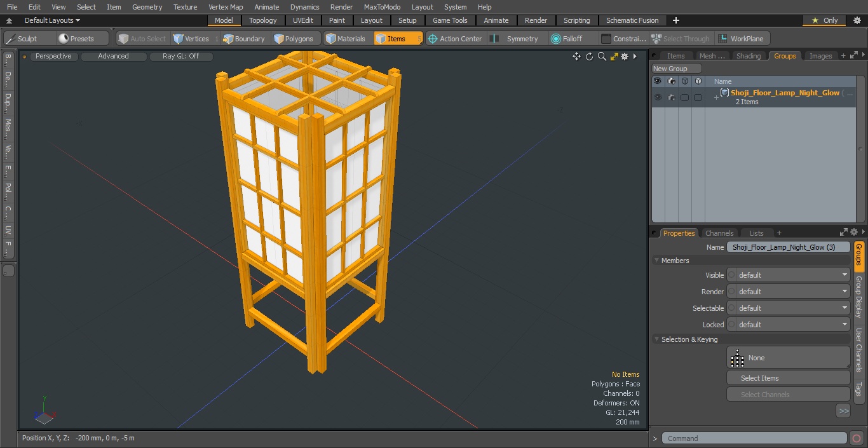The image size is (868, 448).
Task: Maximize the viewport with the expand icon
Action: (614, 57)
